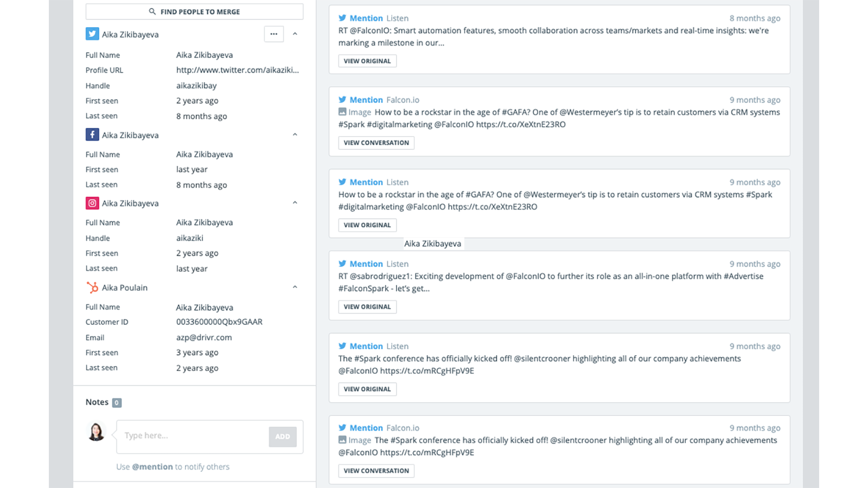Click the Facebook icon beside Aika Zikibayeva
The height and width of the screenshot is (488, 868).
[x=92, y=135]
